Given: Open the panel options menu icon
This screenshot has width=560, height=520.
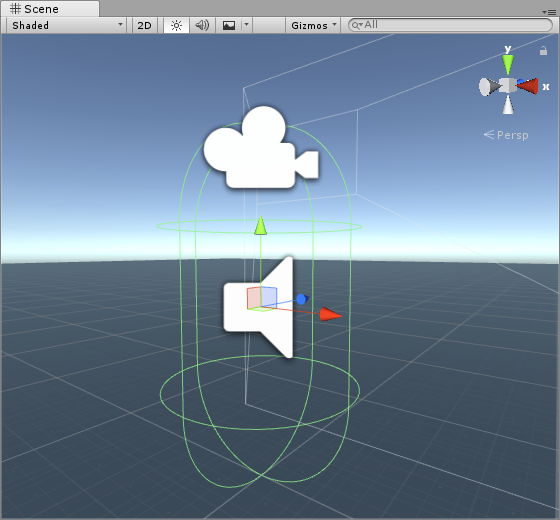Looking at the screenshot, I should pos(549,12).
